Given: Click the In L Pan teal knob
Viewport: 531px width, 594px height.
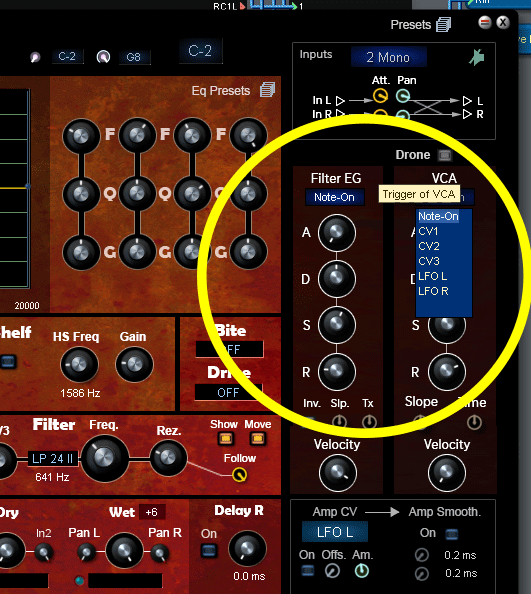Looking at the screenshot, I should coord(403,96).
